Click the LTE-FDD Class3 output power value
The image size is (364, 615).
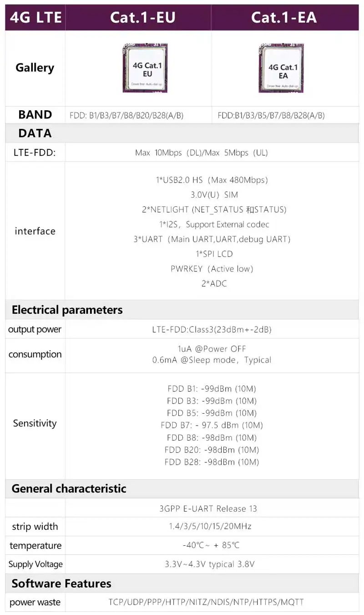click(212, 329)
